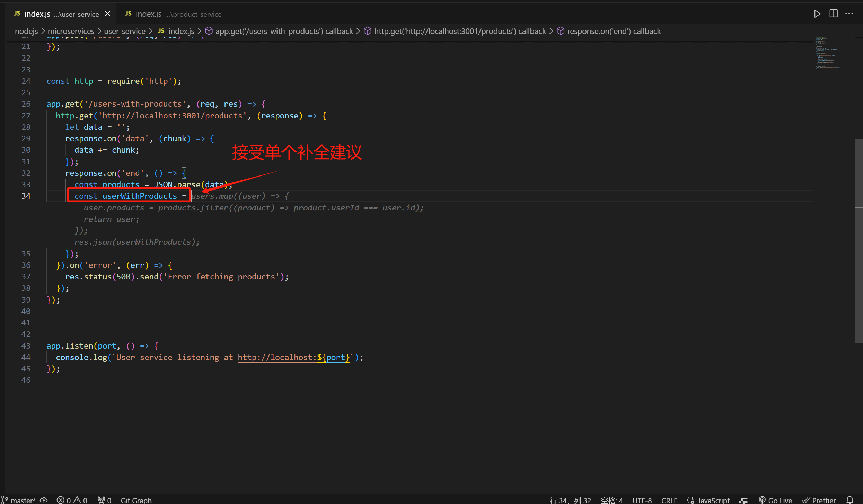Click the cloud sync changes icon
Screen dimensions: 863x504
[x=44, y=500]
